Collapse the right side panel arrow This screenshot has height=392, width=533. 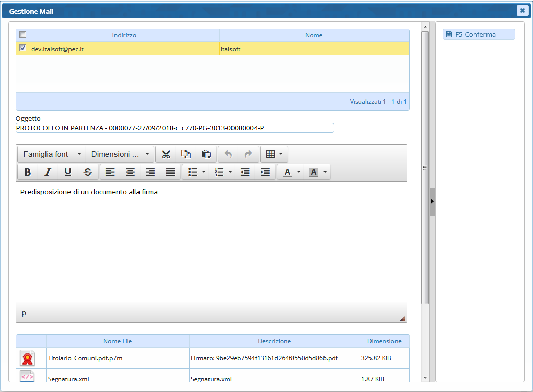432,201
